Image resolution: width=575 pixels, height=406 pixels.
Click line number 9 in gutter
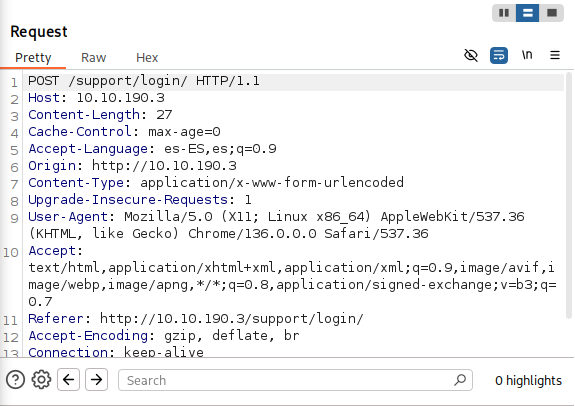click(14, 219)
